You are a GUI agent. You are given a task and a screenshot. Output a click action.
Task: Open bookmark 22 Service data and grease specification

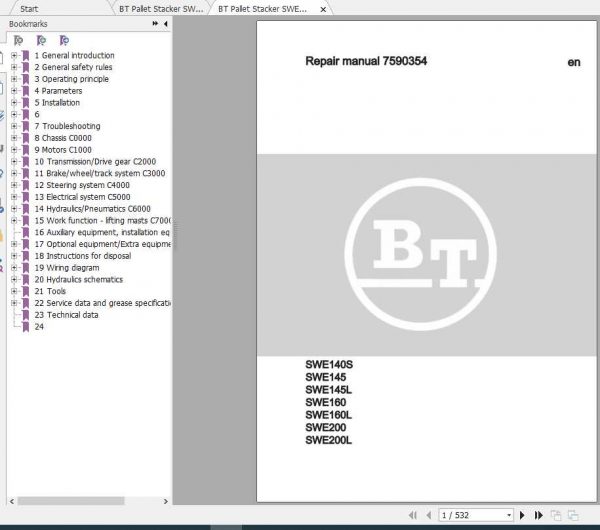pos(103,303)
